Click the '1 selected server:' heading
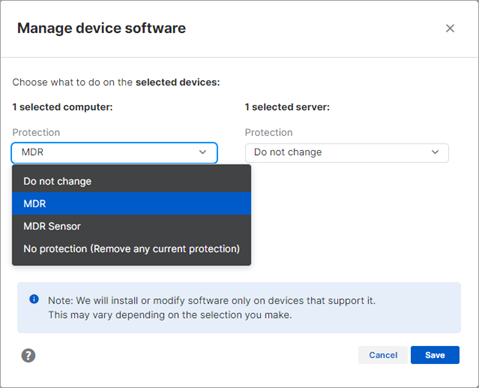 pos(287,107)
